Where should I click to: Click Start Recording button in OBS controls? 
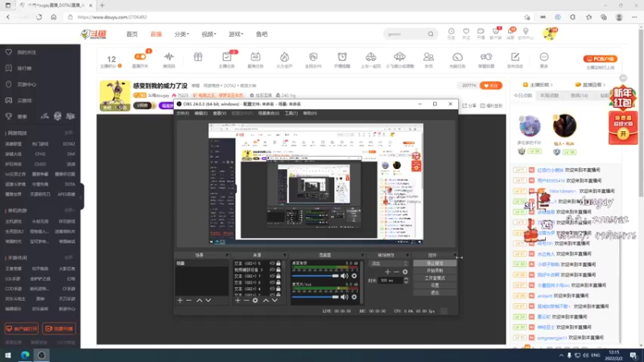pos(435,270)
